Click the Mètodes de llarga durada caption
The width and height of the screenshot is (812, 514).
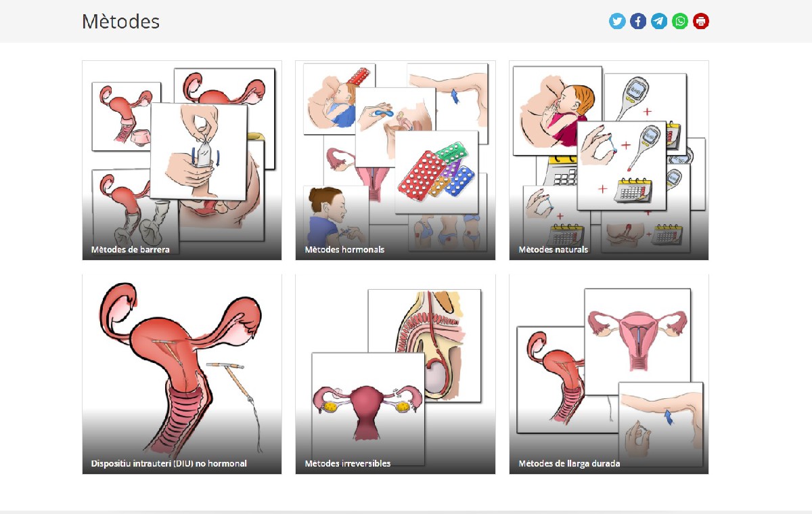pos(569,463)
